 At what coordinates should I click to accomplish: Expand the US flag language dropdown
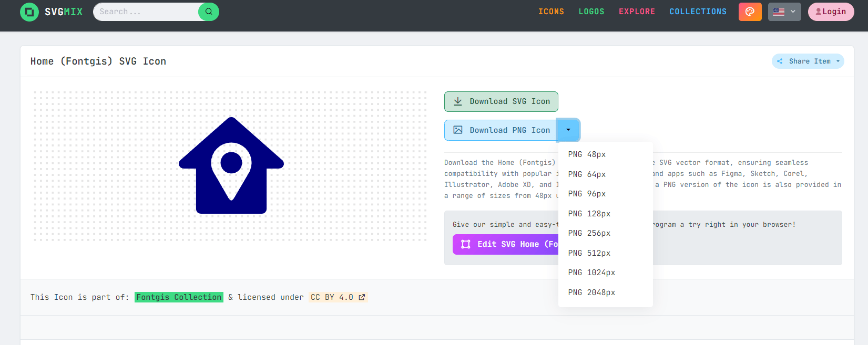point(784,12)
